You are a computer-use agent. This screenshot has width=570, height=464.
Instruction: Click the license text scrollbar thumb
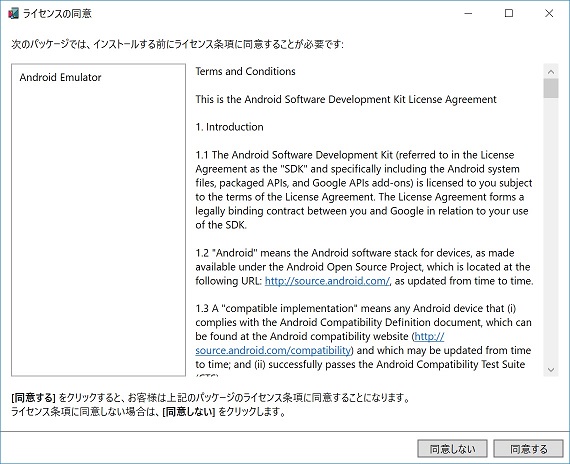pos(551,88)
